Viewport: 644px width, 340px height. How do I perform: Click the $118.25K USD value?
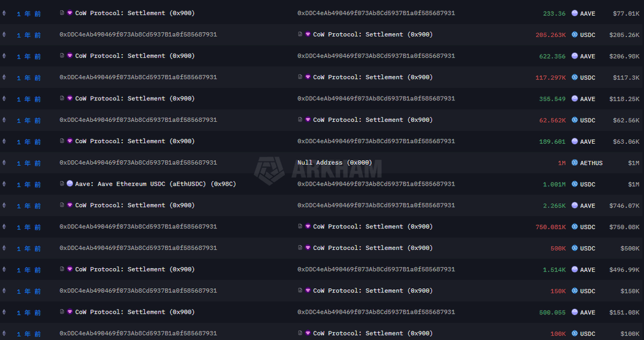pyautogui.click(x=625, y=99)
